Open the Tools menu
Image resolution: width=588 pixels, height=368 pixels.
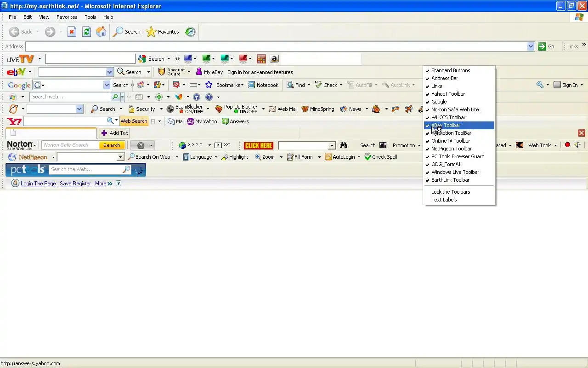tap(90, 17)
